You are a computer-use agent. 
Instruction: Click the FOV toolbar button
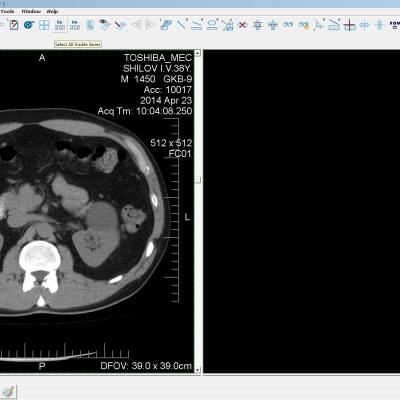point(395,25)
